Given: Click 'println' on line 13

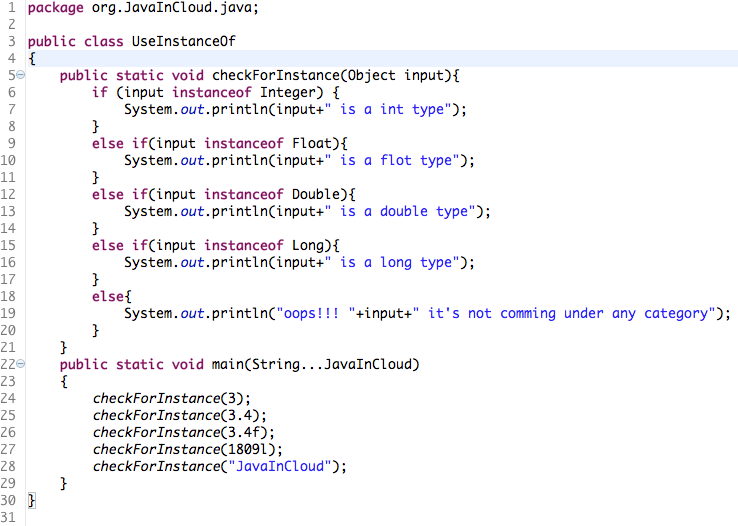Looking at the screenshot, I should (240, 211).
